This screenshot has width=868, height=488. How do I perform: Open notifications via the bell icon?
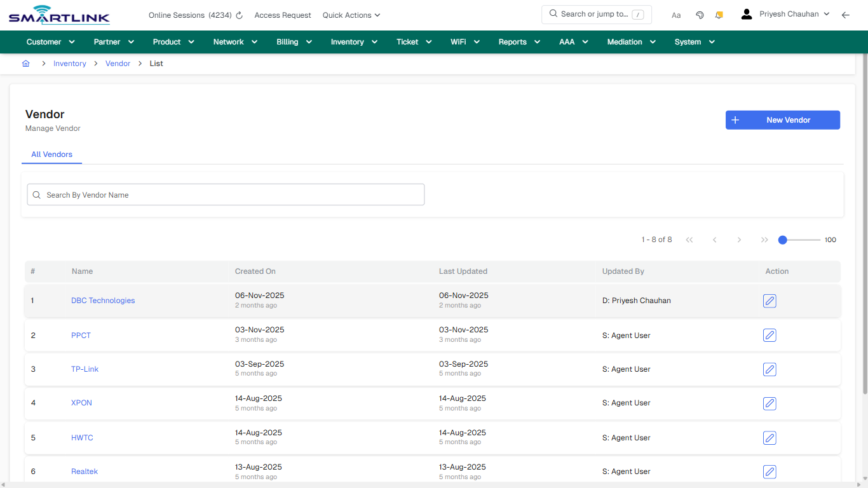click(x=719, y=14)
